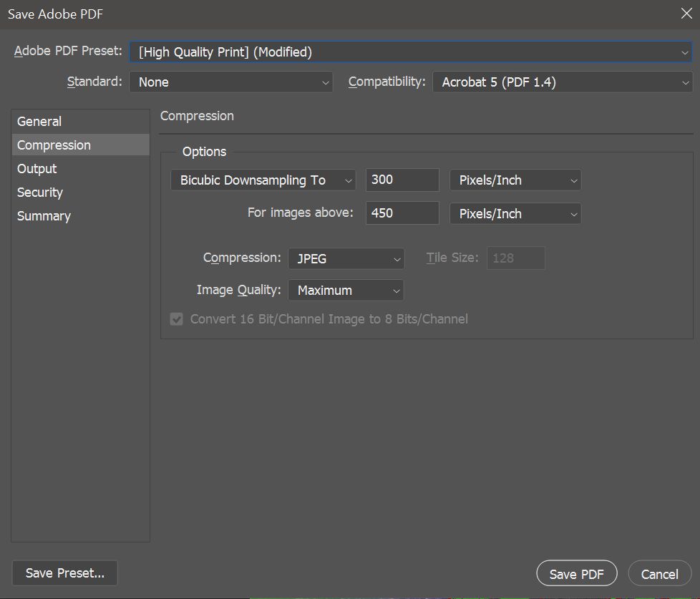
Task: Click the For images above field showing 450
Action: pos(402,213)
